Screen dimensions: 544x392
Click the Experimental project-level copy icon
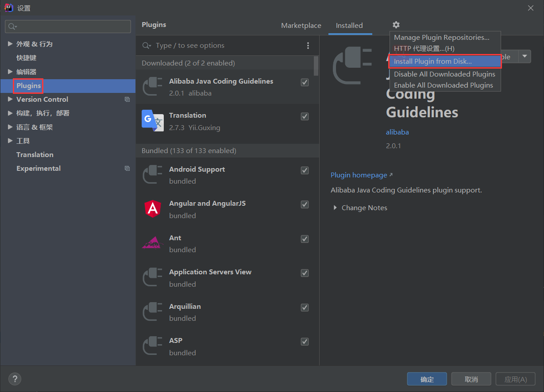(127, 169)
